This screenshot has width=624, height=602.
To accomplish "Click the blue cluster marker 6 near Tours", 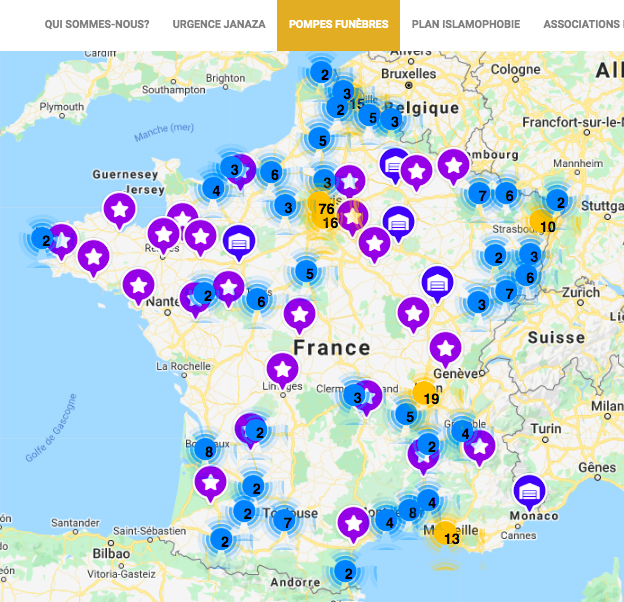I will click(258, 300).
